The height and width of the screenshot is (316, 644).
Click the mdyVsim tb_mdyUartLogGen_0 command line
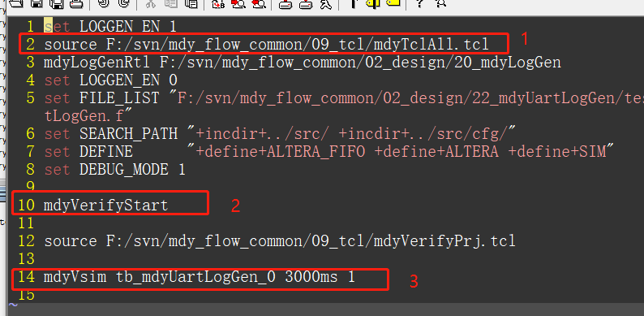pos(200,277)
